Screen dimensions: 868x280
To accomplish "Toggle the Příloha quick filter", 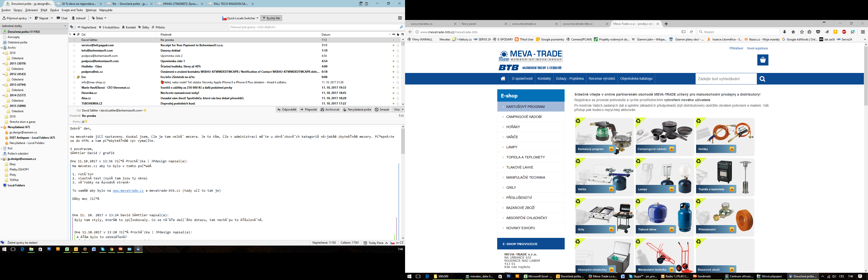I will click(158, 27).
